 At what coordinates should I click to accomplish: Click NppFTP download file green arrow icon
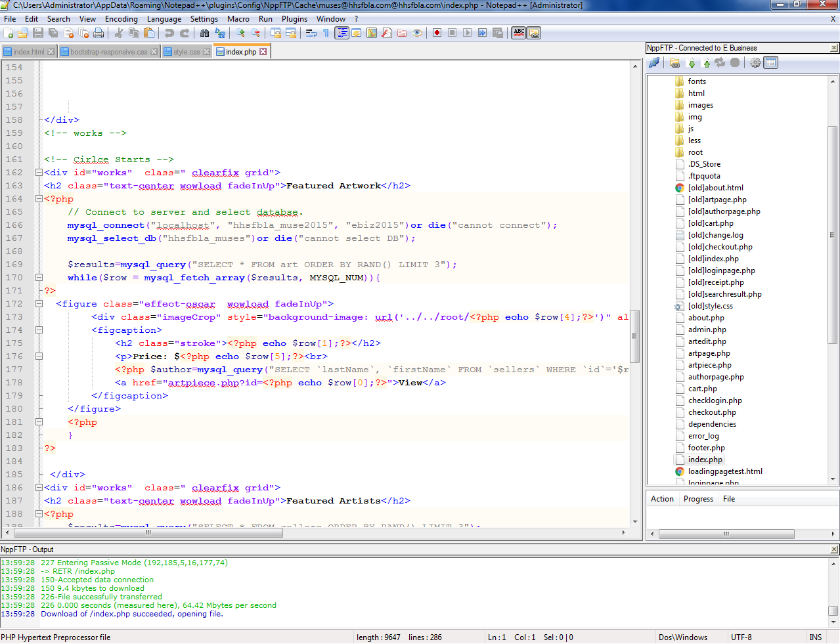[x=691, y=63]
